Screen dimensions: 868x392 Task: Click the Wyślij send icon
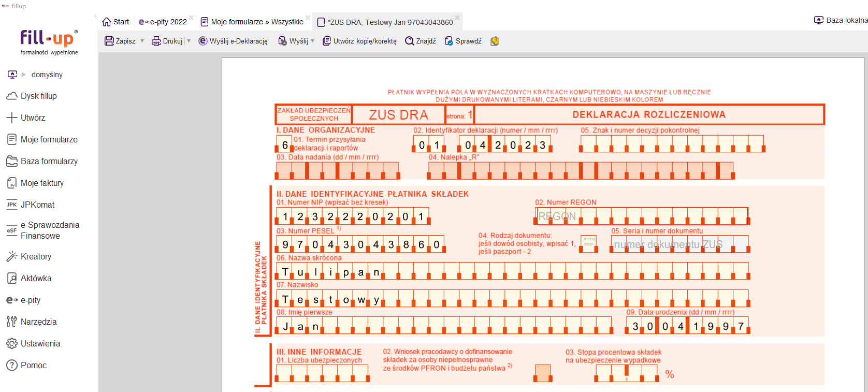tap(283, 41)
